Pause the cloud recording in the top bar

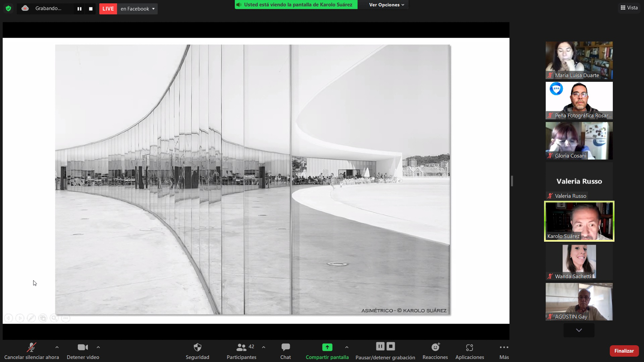click(79, 9)
